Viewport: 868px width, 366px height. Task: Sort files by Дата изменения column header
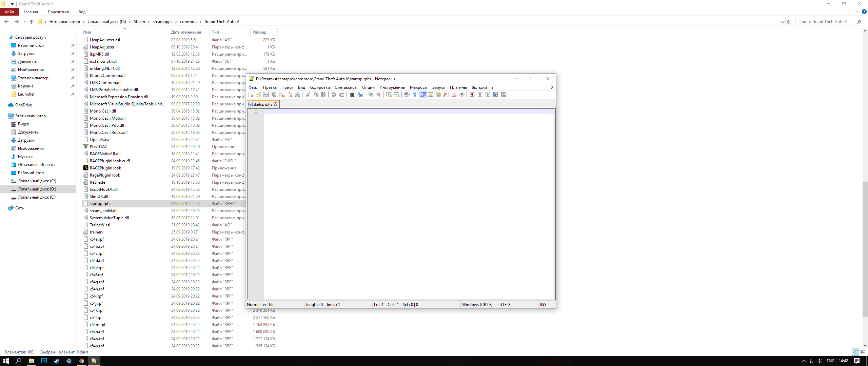click(x=186, y=32)
